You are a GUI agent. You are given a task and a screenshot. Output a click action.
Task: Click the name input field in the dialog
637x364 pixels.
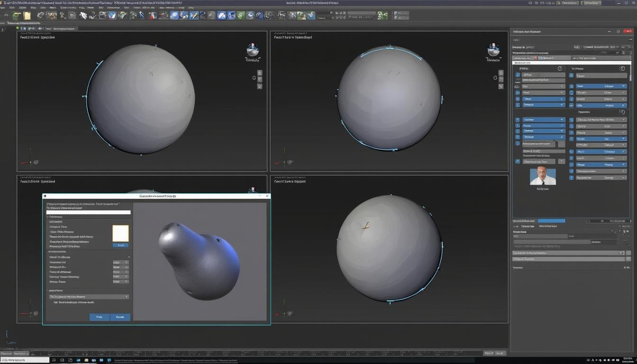pos(88,212)
